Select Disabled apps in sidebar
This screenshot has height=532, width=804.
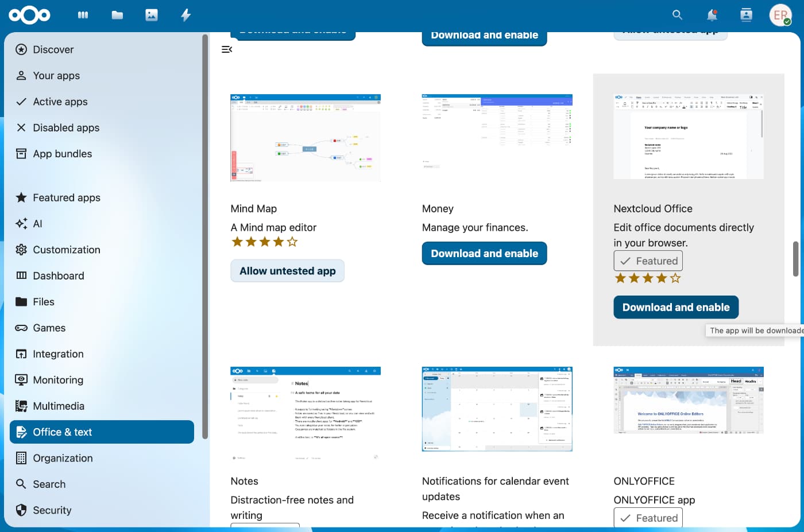[66, 127]
